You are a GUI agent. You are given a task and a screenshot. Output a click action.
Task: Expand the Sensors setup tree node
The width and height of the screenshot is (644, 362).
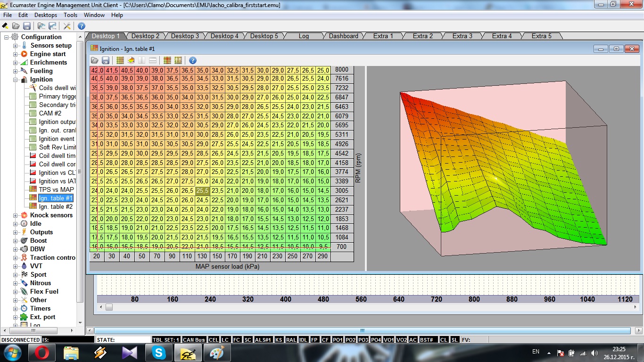[16, 46]
